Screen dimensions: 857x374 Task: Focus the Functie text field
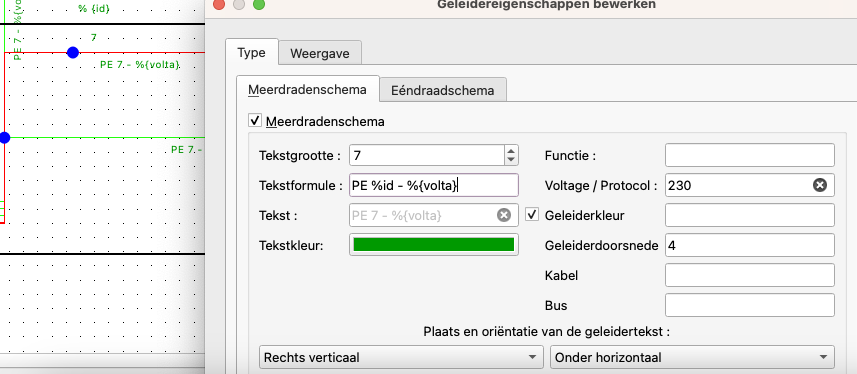click(x=750, y=155)
